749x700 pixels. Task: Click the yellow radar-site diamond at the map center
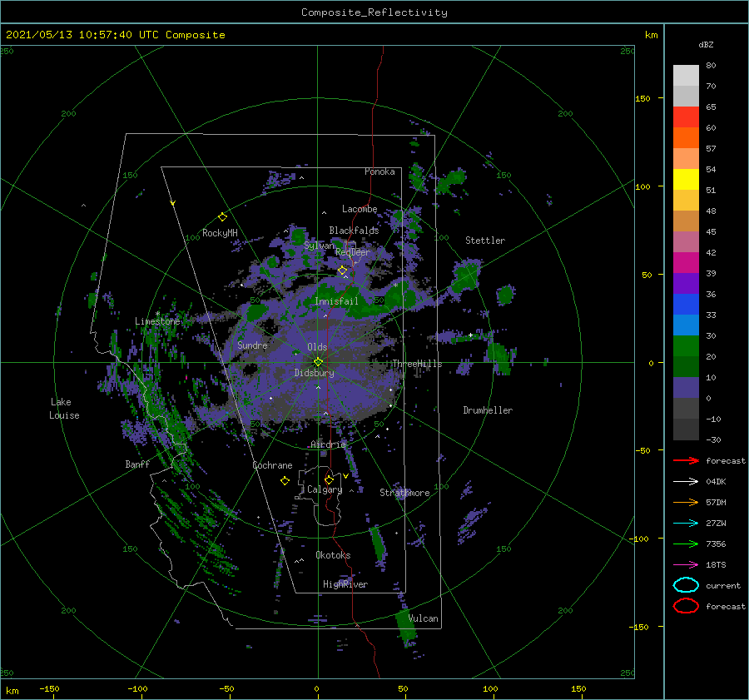pos(318,362)
